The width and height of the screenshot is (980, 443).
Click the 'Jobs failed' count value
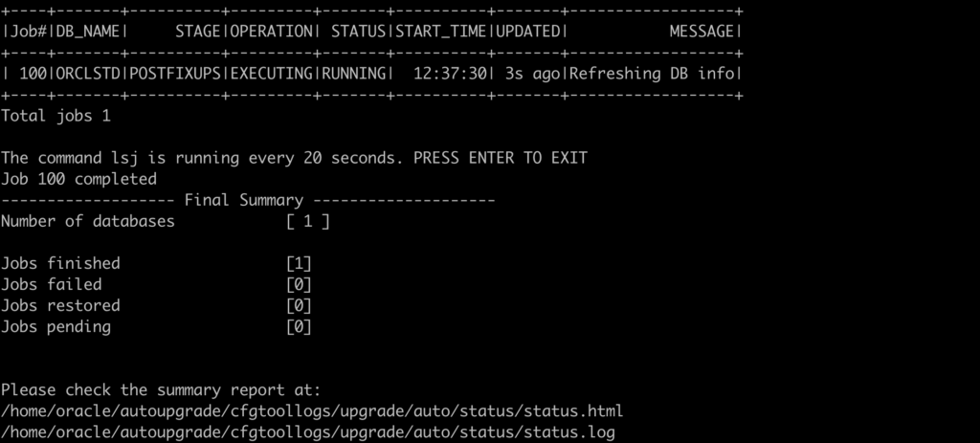click(300, 284)
